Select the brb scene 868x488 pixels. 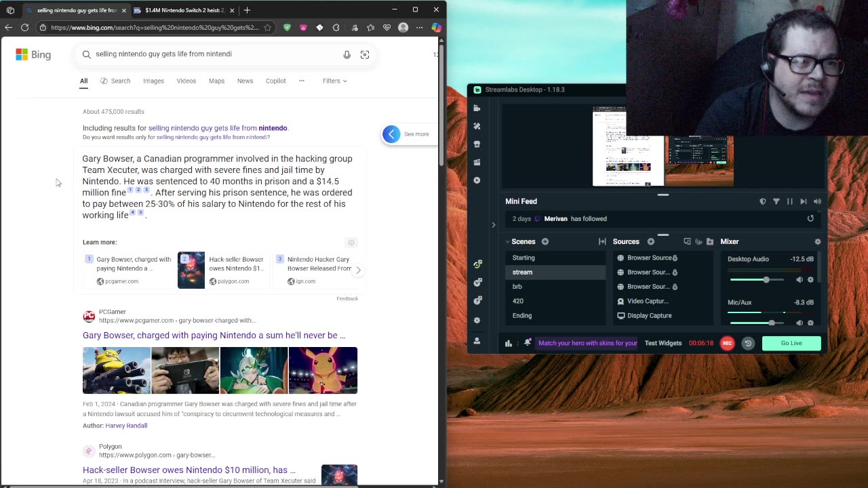(x=554, y=287)
